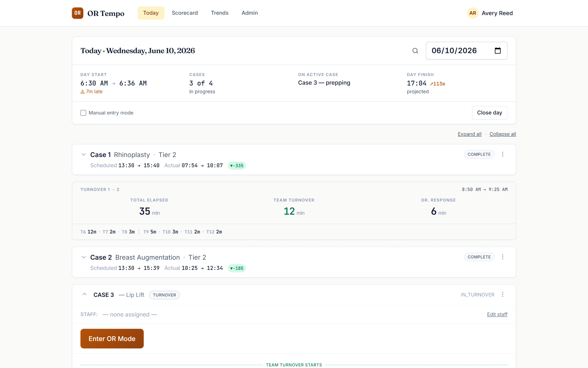Click the TURNOVER badge on Case 3
The width and height of the screenshot is (588, 368).
[x=164, y=295]
